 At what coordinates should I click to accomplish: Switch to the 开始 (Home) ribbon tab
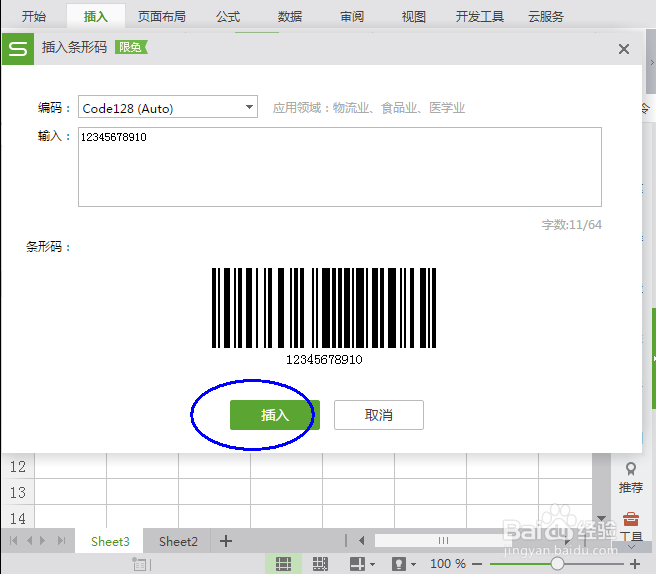pyautogui.click(x=34, y=17)
